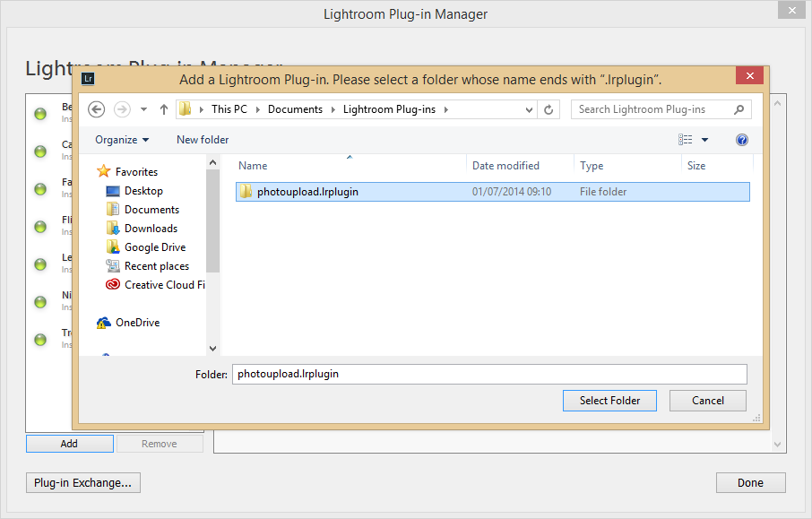This screenshot has width=812, height=519.
Task: Open Creative Cloud Files in sidebar
Action: click(x=164, y=285)
